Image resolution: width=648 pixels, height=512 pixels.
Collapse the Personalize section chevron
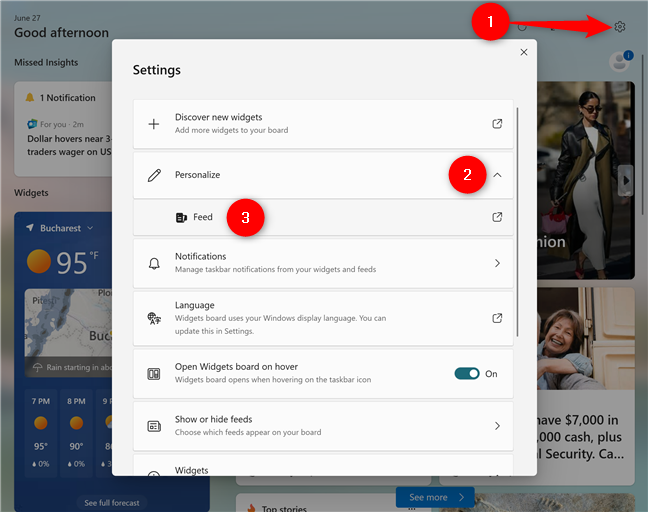(497, 175)
